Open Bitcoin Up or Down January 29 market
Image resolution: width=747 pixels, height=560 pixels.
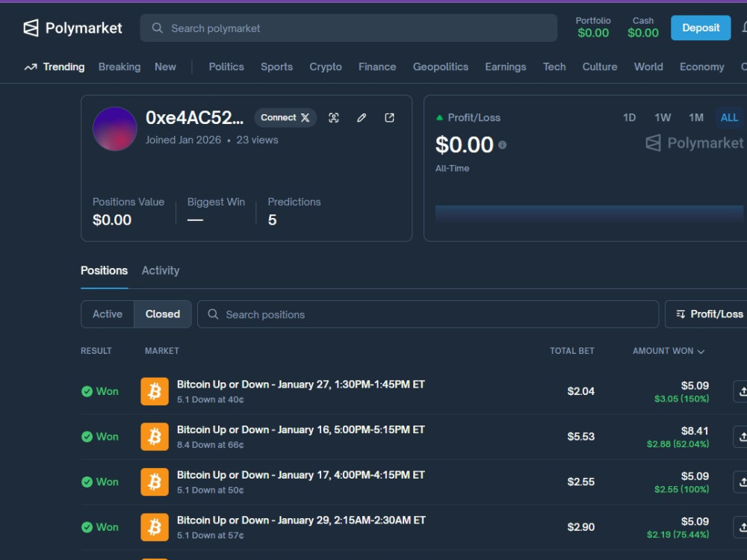click(301, 520)
